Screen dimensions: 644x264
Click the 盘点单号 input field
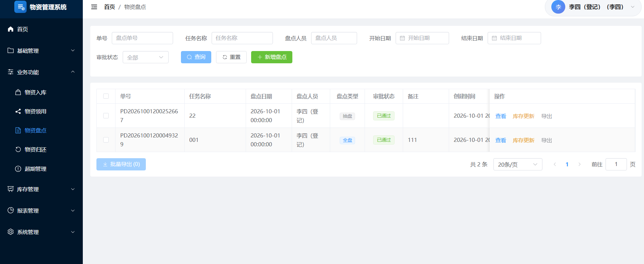coord(142,38)
